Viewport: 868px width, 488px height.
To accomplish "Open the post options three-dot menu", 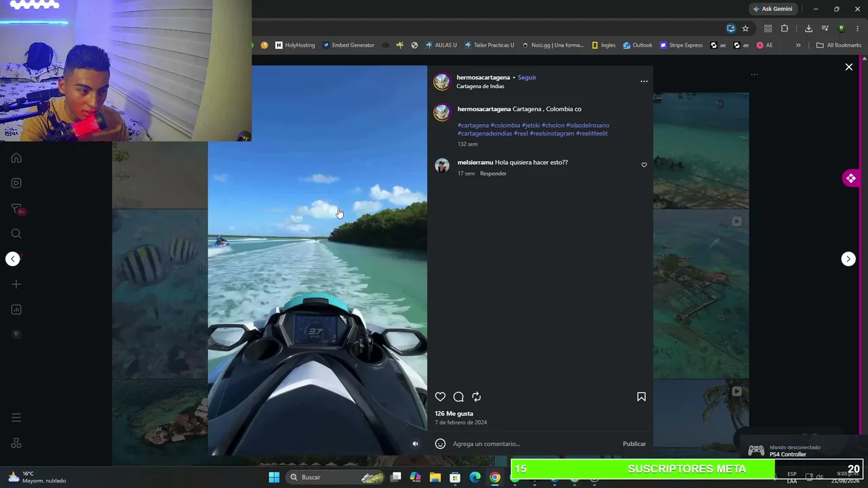I will coord(644,81).
